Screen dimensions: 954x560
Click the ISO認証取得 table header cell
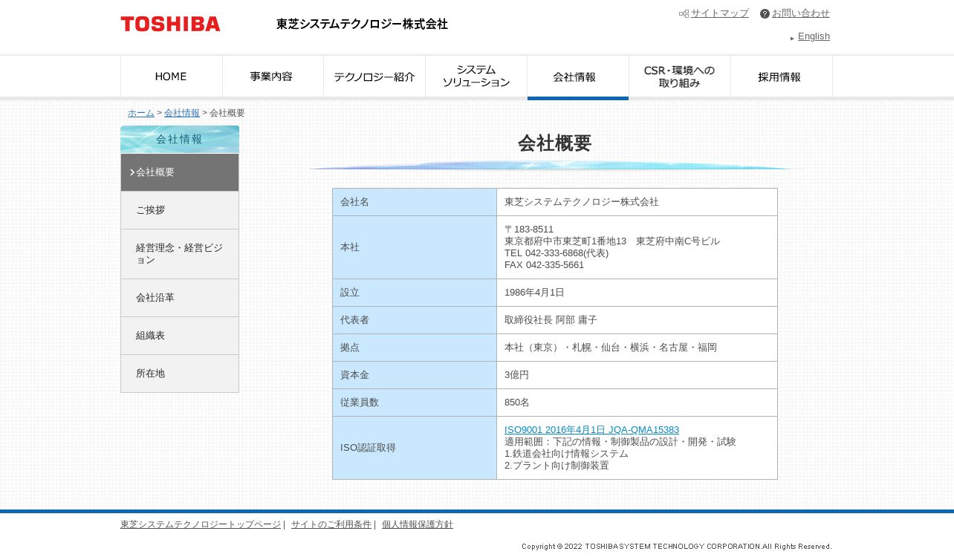(x=415, y=448)
